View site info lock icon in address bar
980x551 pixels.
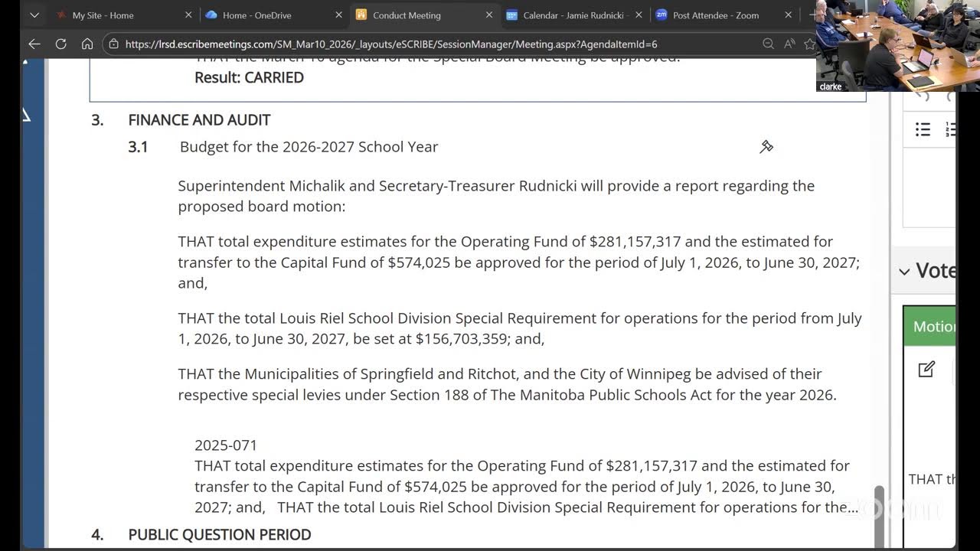point(113,44)
